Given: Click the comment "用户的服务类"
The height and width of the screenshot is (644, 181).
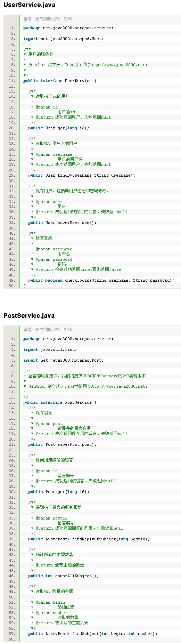Looking at the screenshot, I should point(39,54).
